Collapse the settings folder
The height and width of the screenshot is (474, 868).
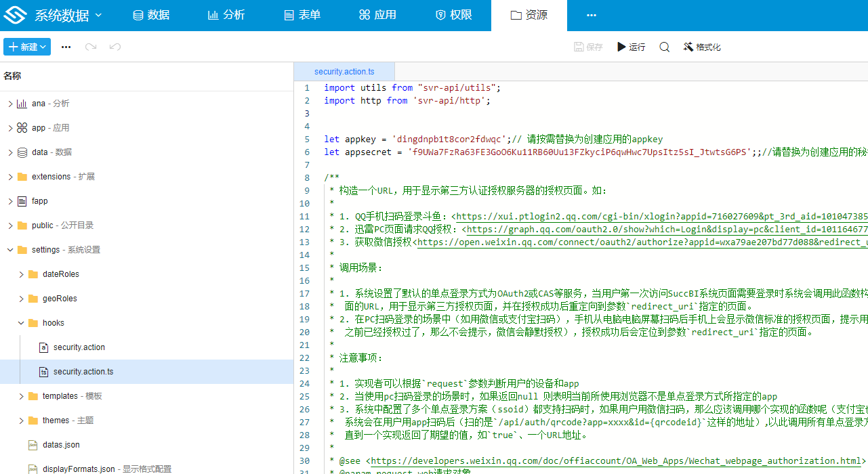coord(10,250)
